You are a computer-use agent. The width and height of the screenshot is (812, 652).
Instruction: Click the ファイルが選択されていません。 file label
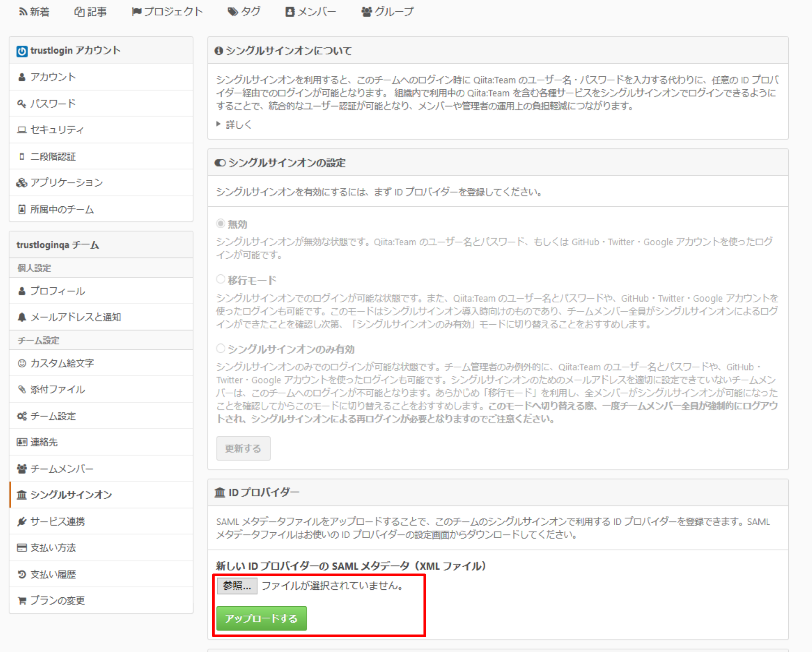point(333,586)
